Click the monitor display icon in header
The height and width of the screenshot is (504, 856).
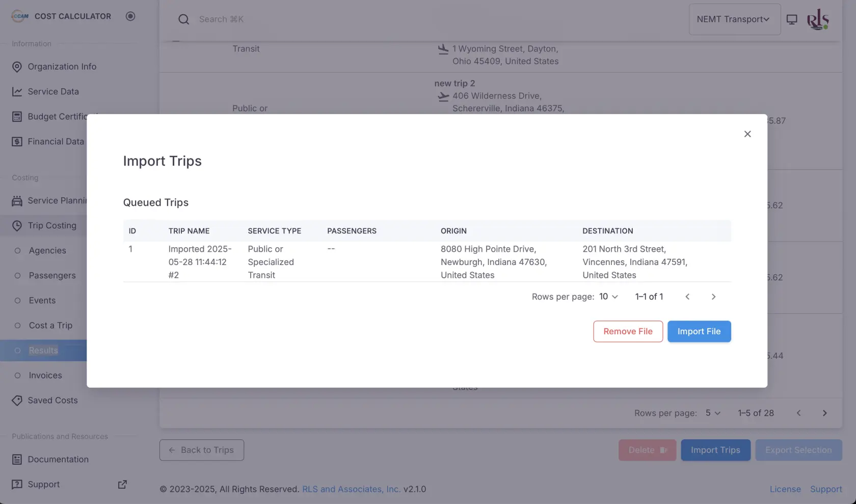coord(792,19)
